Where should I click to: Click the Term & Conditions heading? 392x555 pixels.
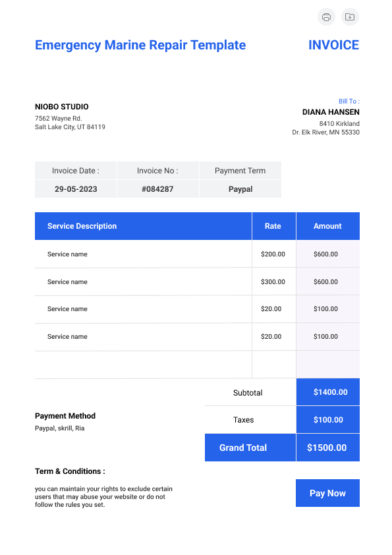click(x=70, y=471)
